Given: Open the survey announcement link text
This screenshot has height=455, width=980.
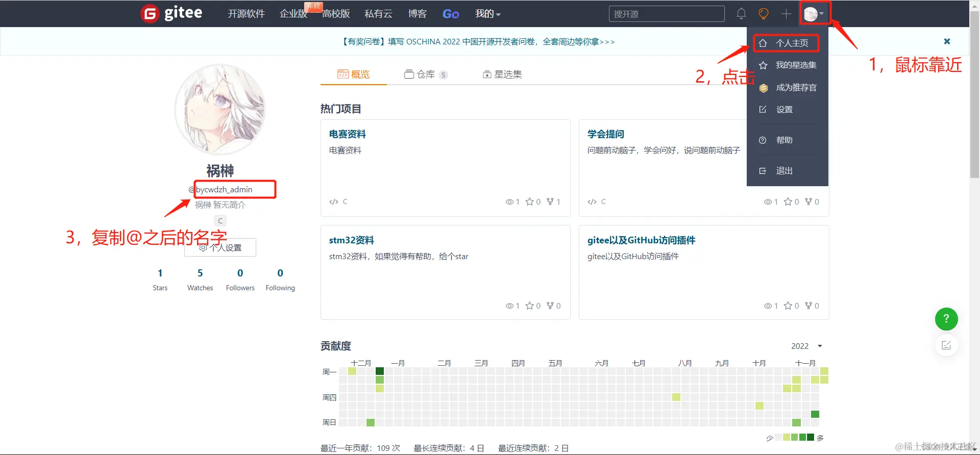Looking at the screenshot, I should point(477,41).
